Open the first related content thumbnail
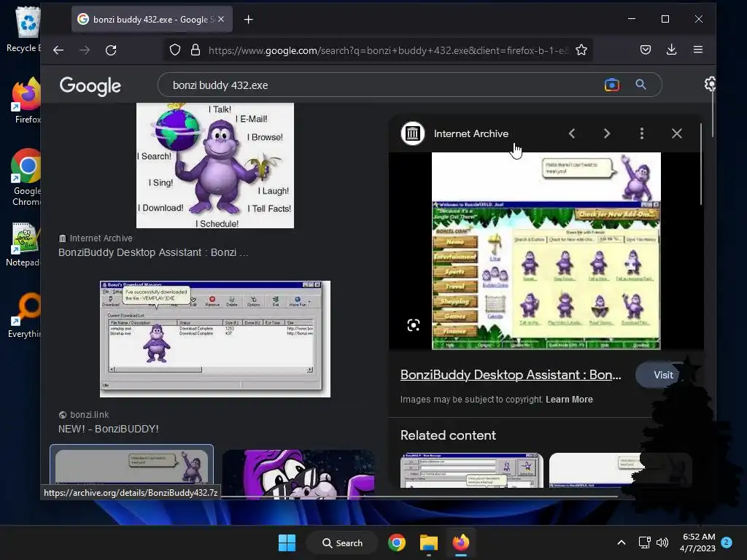This screenshot has height=560, width=747. [472, 470]
